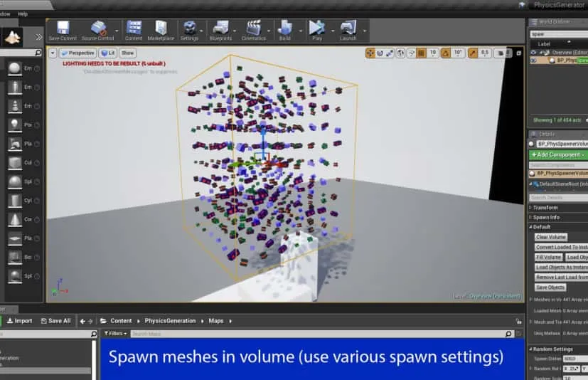Click the Box Trigger (Bo) item in placement list

[x=23, y=257]
